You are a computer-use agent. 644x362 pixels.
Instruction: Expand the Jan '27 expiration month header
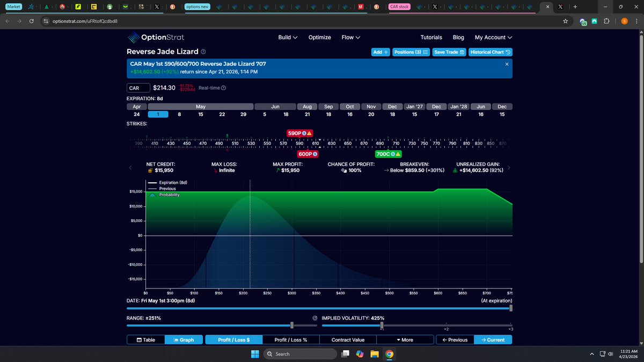[414, 107]
